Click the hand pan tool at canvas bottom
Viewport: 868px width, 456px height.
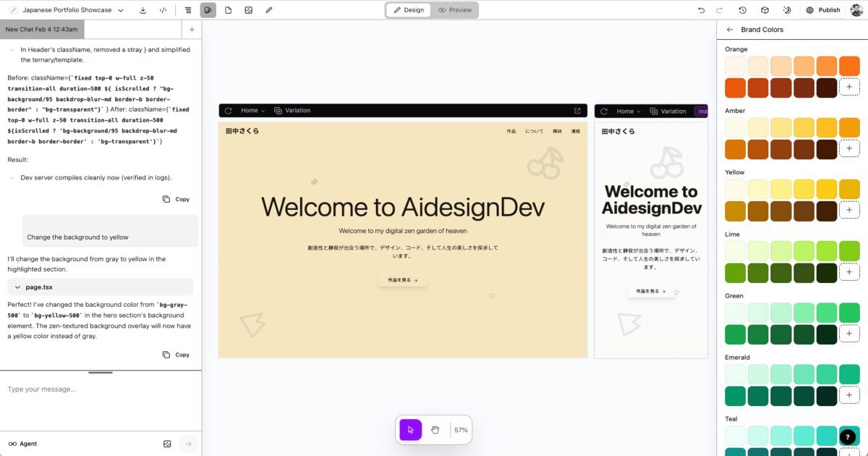pyautogui.click(x=435, y=429)
